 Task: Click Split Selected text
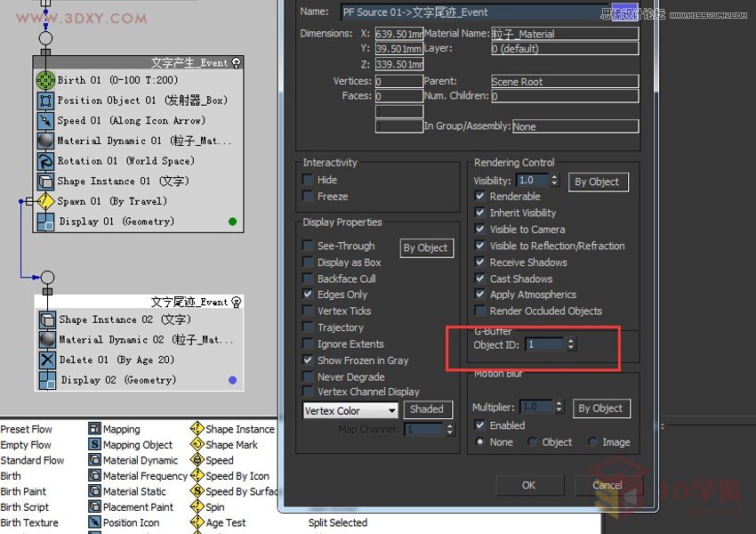click(x=337, y=522)
